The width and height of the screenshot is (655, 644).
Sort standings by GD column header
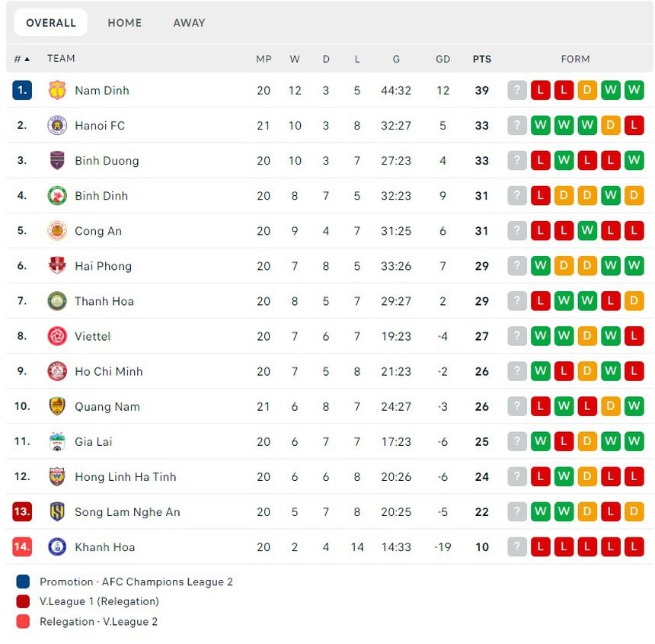coord(443,59)
